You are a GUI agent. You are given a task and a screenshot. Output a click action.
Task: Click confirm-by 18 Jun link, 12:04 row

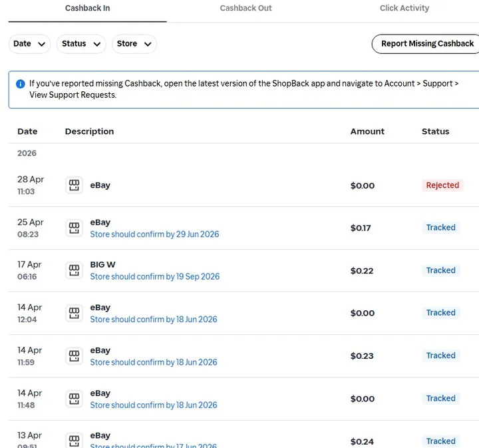click(154, 320)
